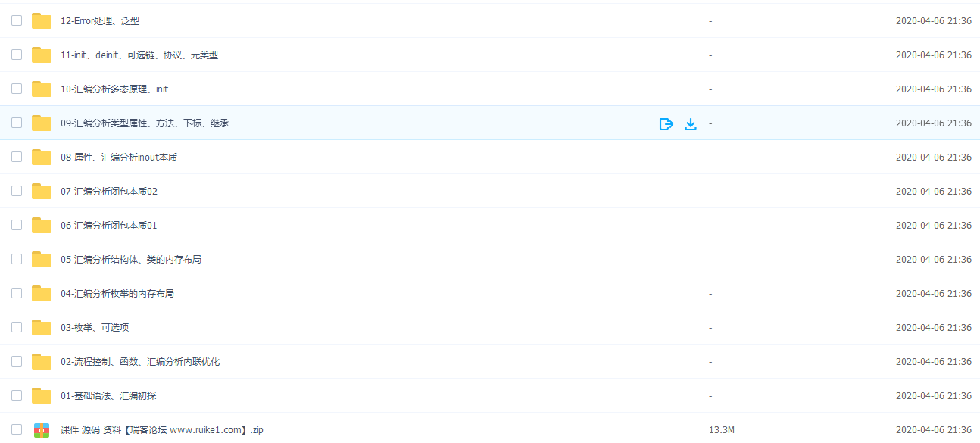Click the download icon on row 09-汇编分析类型属性

[x=690, y=123]
